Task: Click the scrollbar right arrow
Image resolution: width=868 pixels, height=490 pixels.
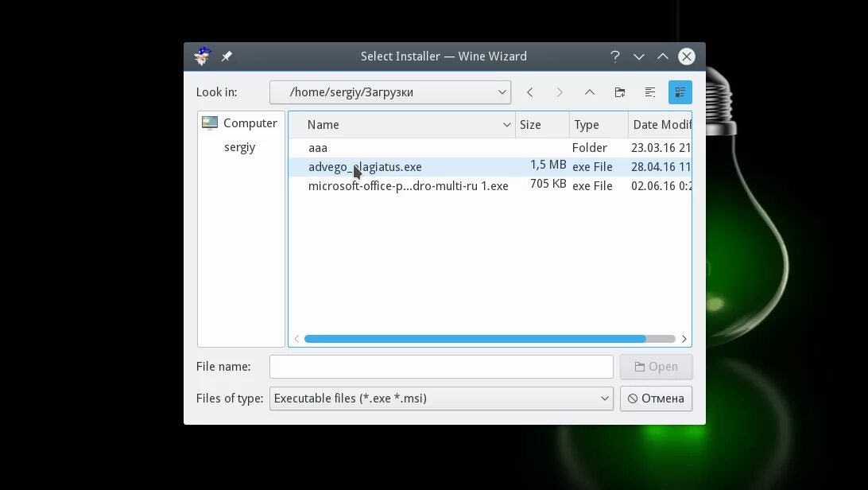Action: click(x=684, y=339)
